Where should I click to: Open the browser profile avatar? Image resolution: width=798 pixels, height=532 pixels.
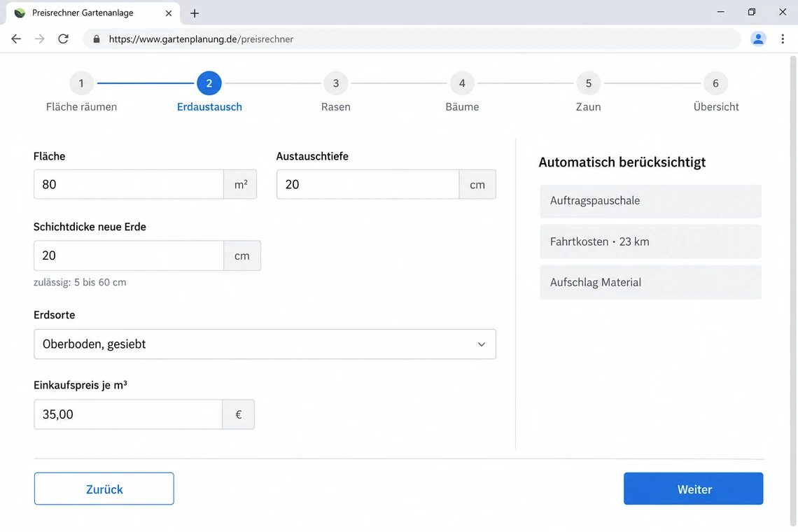pos(758,38)
